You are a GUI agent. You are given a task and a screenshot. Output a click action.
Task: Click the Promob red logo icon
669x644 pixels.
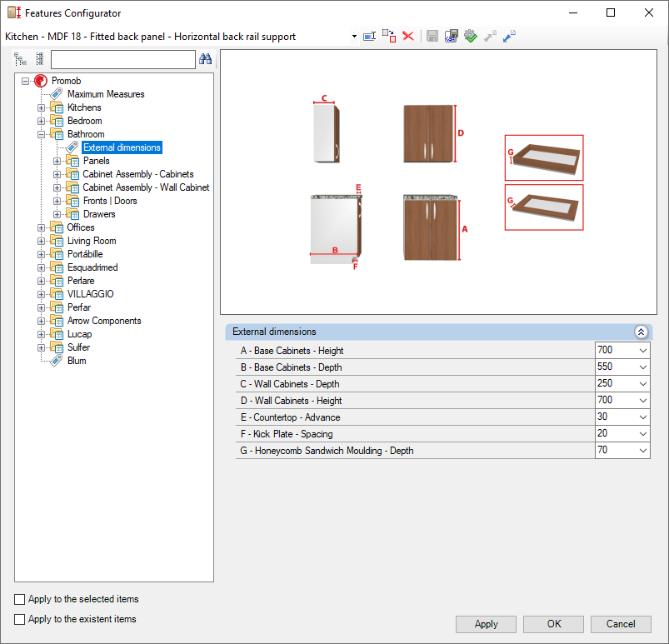pos(41,81)
